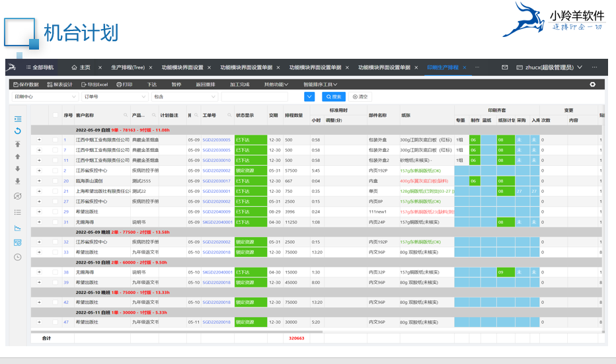Click the clock icon in left sidebar
Image resolution: width=616 pixels, height=364 pixels.
[18, 257]
